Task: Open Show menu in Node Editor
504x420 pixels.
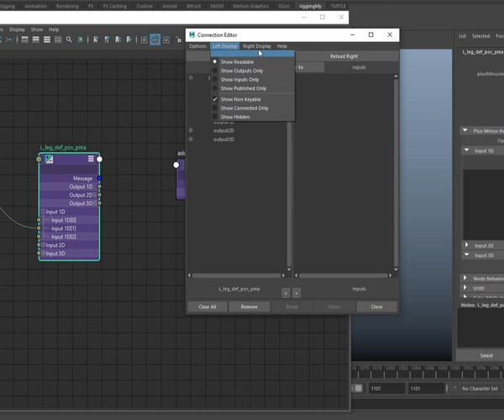Action: click(x=37, y=29)
